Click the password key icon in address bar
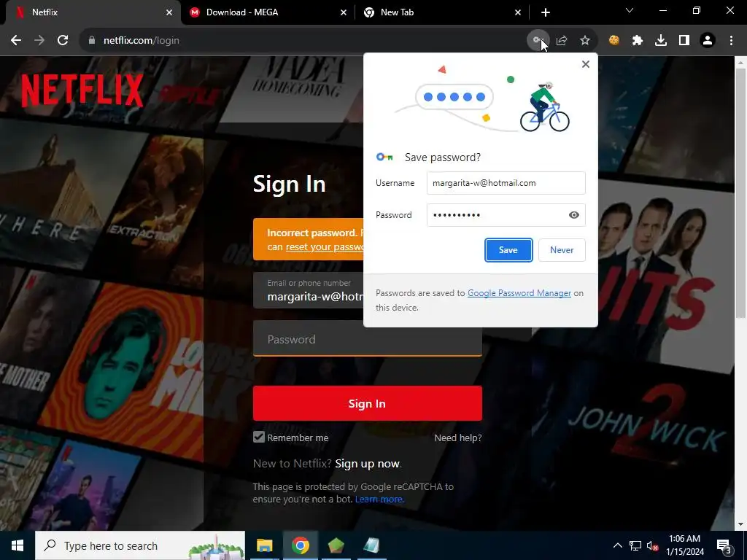 point(538,41)
